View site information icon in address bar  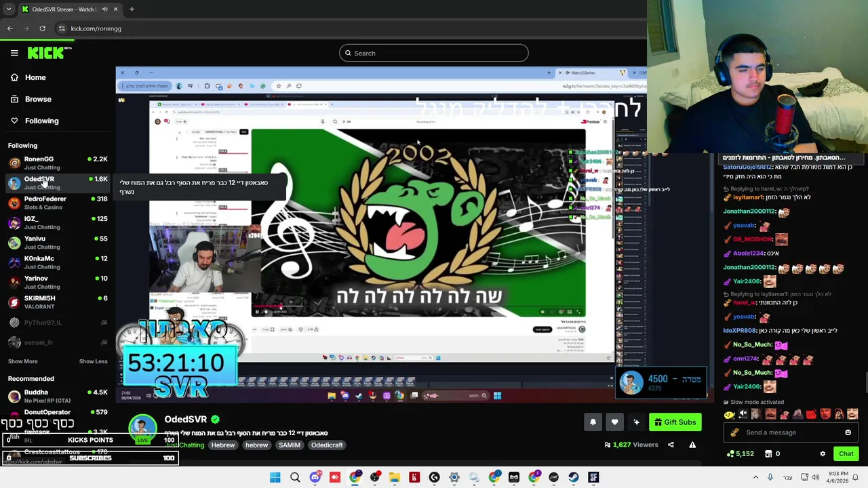click(62, 28)
